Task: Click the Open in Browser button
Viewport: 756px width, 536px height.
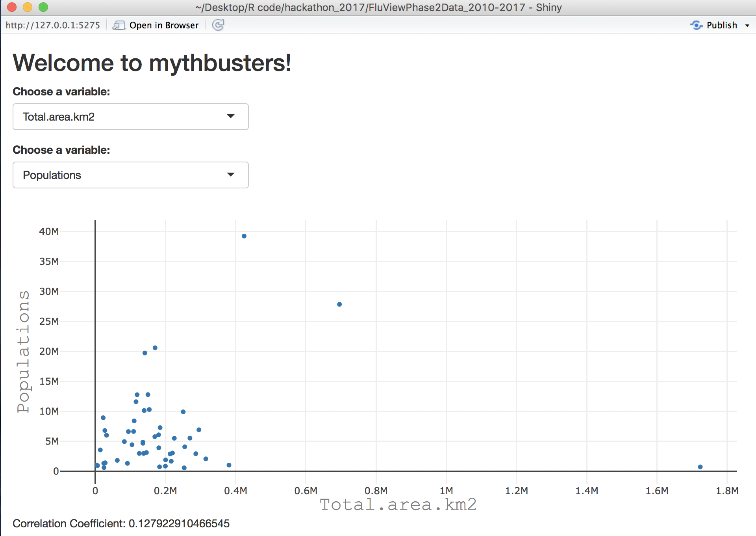Action: [x=164, y=25]
